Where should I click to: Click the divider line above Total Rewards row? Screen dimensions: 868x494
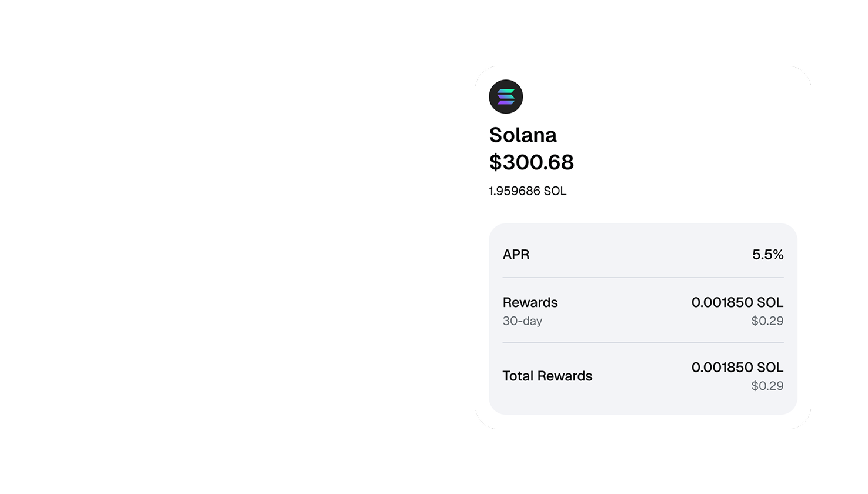tap(643, 342)
